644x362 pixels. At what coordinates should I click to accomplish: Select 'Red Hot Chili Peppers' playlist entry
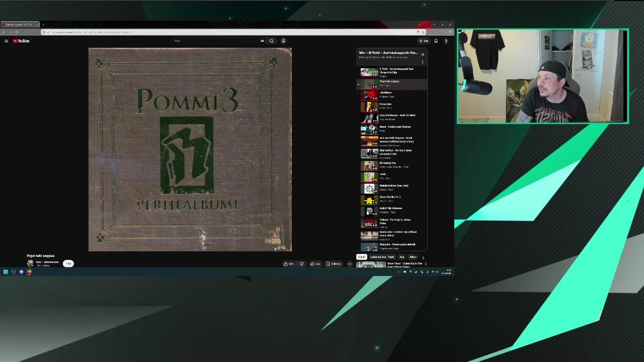[392, 141]
